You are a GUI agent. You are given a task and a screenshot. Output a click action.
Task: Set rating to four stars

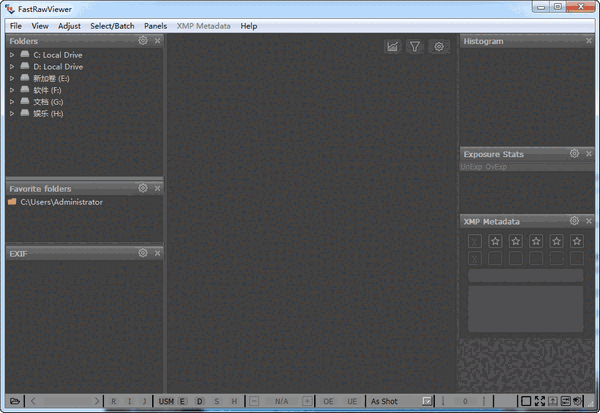pyautogui.click(x=556, y=241)
